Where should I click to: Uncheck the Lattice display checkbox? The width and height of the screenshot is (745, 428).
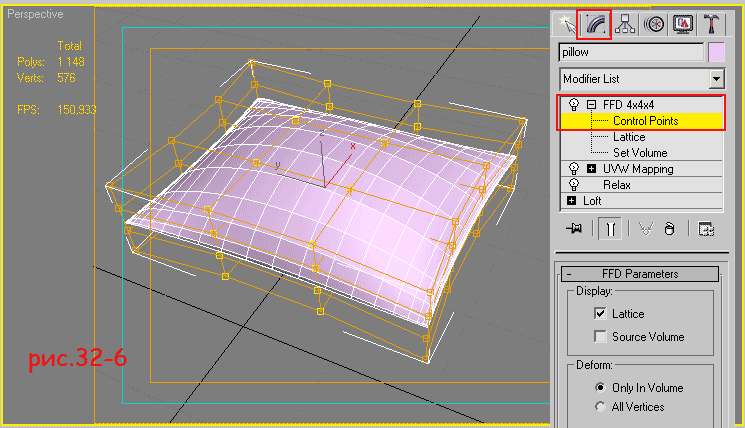coord(600,314)
